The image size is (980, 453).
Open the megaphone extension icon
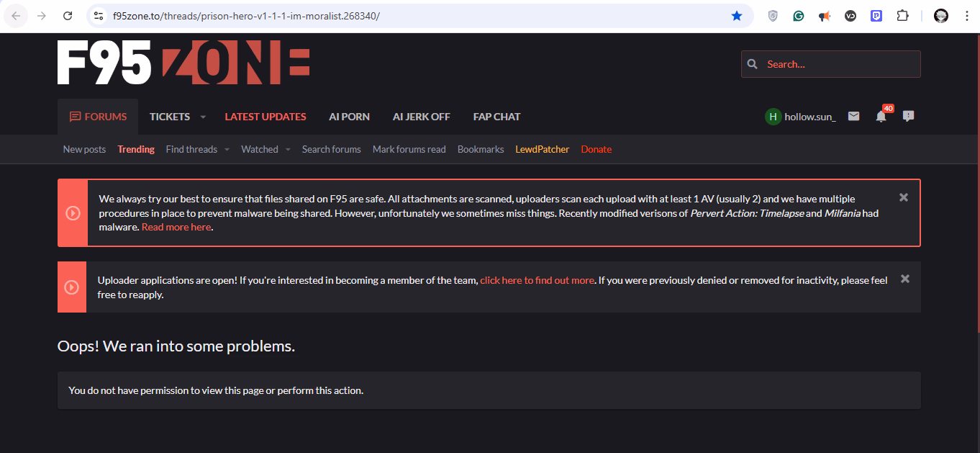(825, 16)
